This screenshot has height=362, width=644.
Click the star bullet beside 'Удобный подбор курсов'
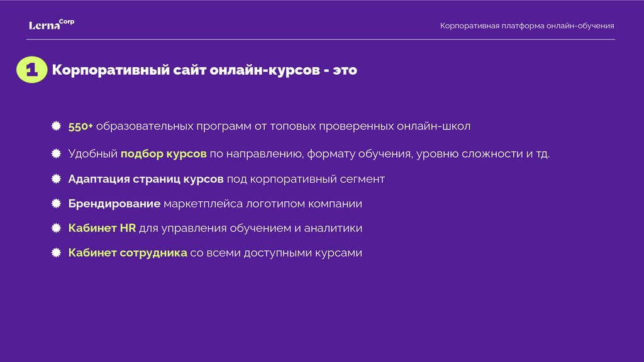[56, 153]
